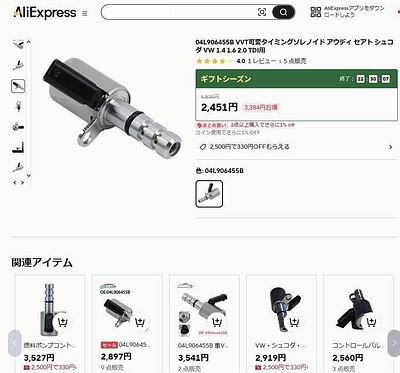400x373 pixels.
Task: Move thumbnail list down with arrow
Action: (29, 175)
